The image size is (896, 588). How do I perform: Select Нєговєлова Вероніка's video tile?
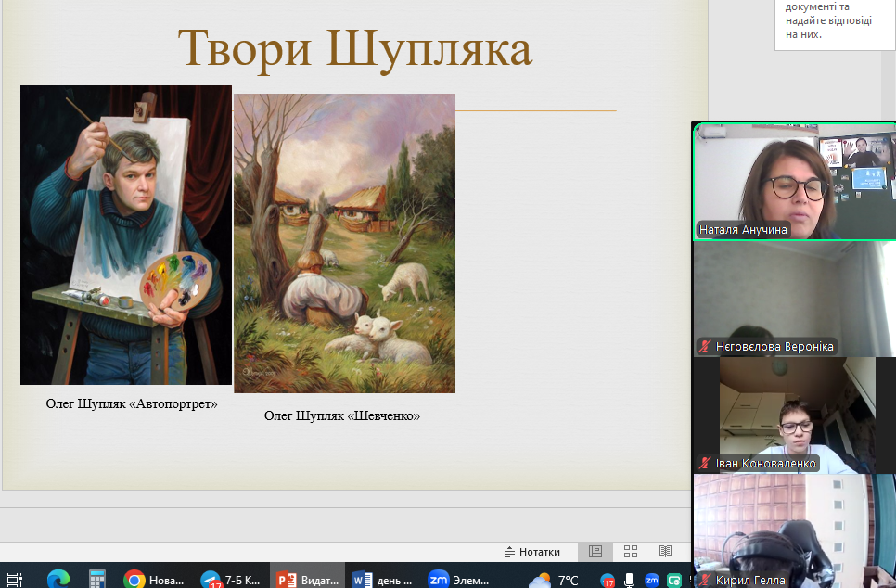[x=795, y=299]
